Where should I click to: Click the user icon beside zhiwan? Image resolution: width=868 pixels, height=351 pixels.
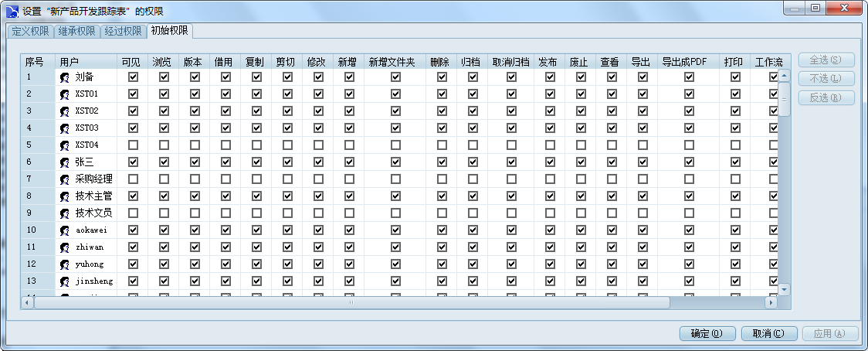click(65, 247)
